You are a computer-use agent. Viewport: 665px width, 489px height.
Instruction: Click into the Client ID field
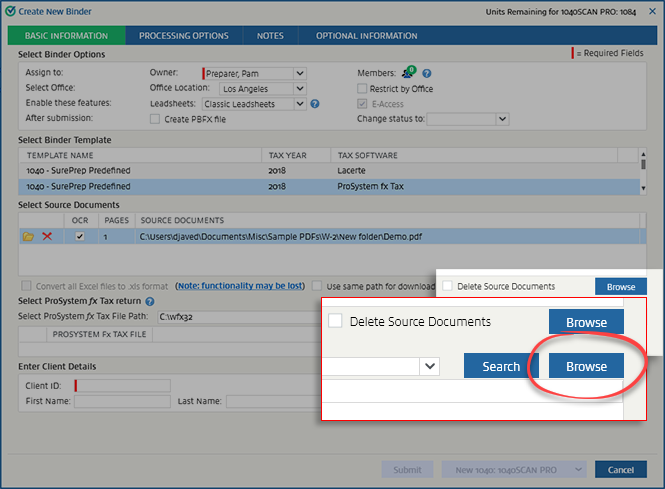click(123, 385)
